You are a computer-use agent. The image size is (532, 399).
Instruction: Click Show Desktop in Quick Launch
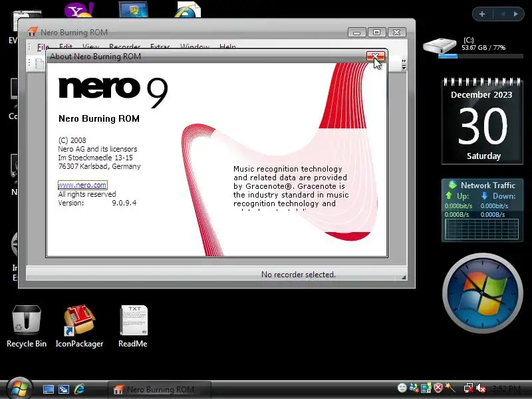click(48, 389)
